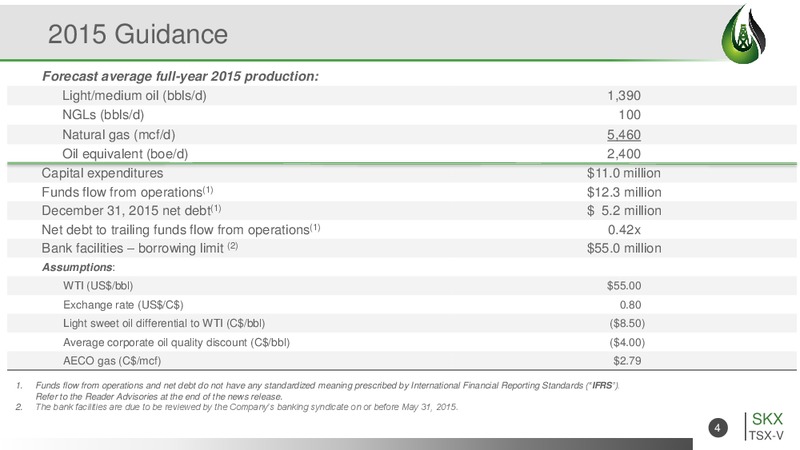Click the underlined value '5,460'

pos(623,135)
